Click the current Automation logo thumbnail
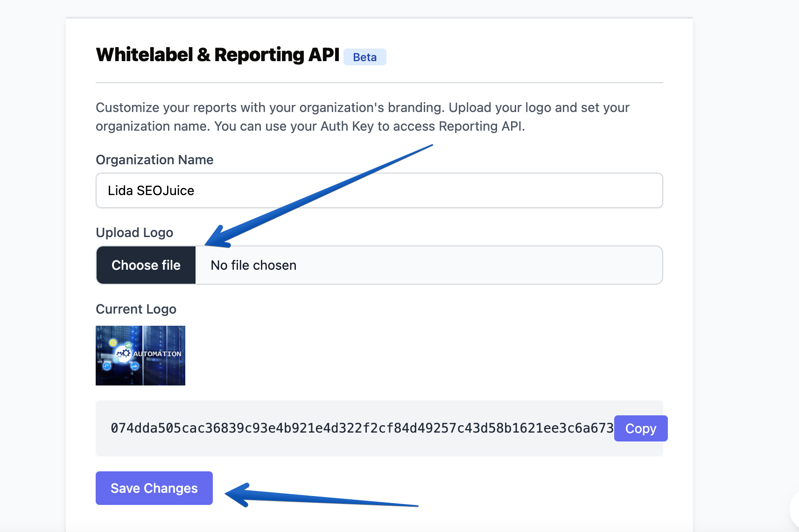Viewport: 799px width, 532px height. (140, 356)
